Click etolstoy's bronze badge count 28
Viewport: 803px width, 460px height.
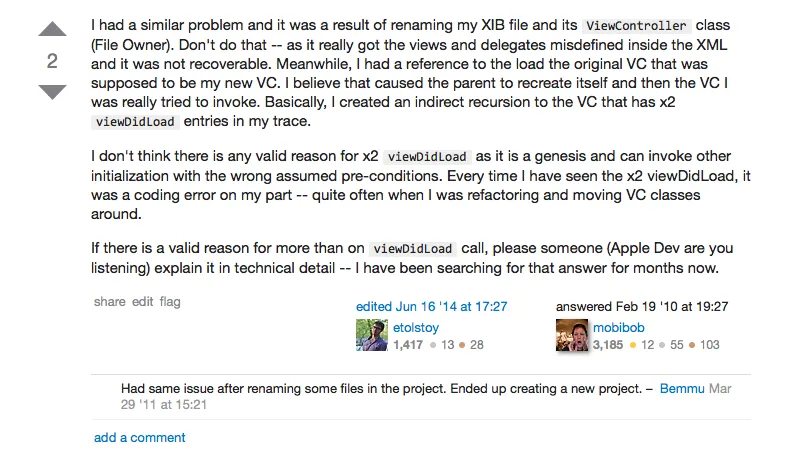475,345
